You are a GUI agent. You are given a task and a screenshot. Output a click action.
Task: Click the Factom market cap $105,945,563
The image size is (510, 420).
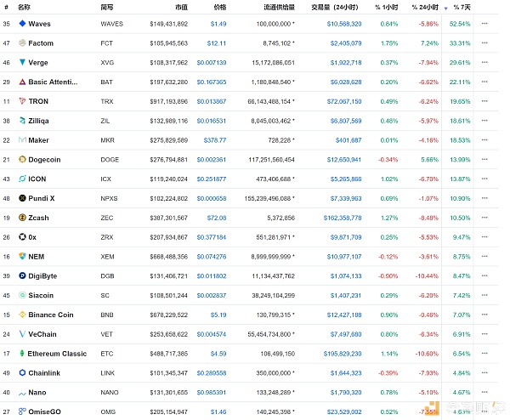click(169, 43)
